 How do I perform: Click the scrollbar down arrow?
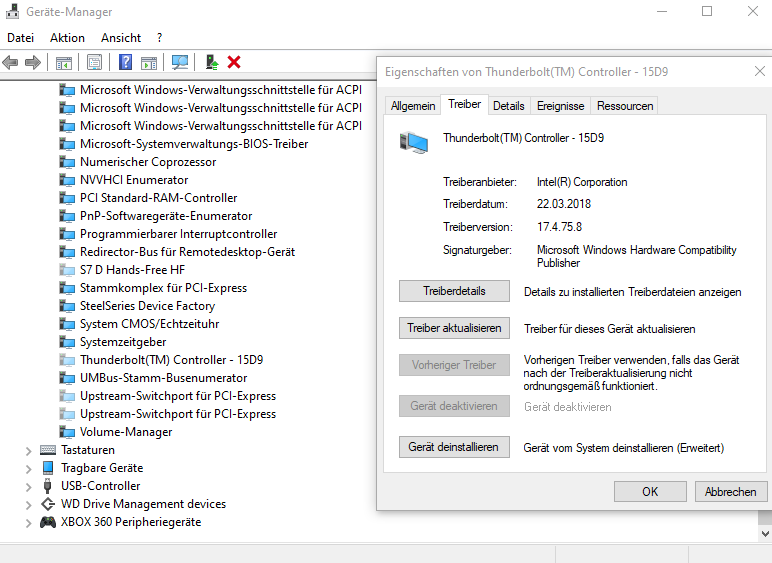pyautogui.click(x=765, y=533)
